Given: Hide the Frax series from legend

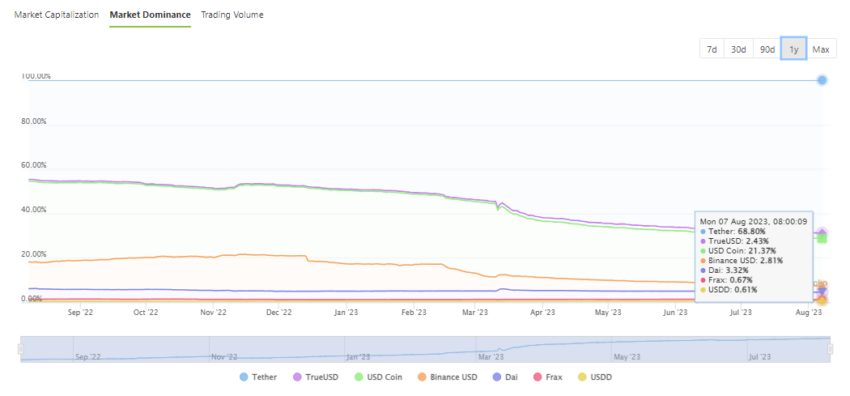Looking at the screenshot, I should (x=548, y=377).
